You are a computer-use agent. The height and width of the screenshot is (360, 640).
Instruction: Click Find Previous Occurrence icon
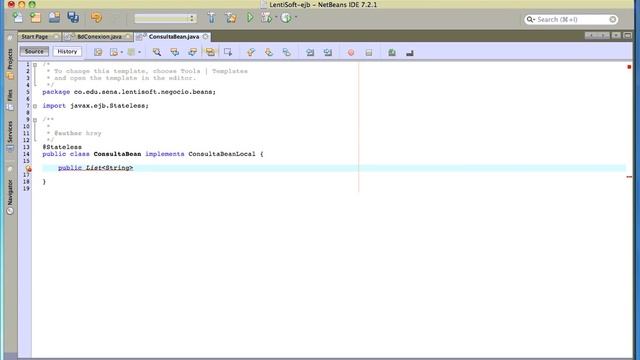pos(175,52)
